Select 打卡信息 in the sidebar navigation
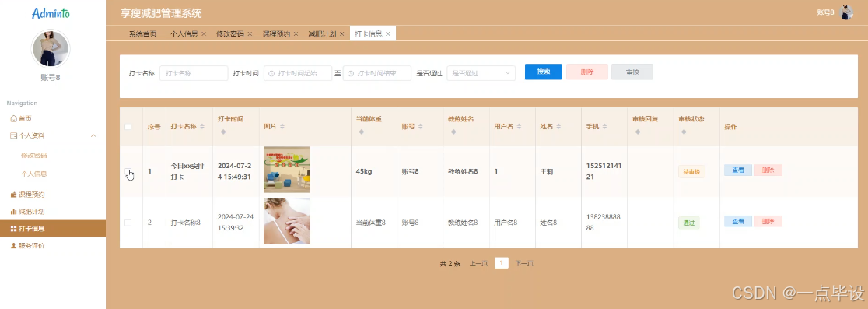 pos(53,228)
